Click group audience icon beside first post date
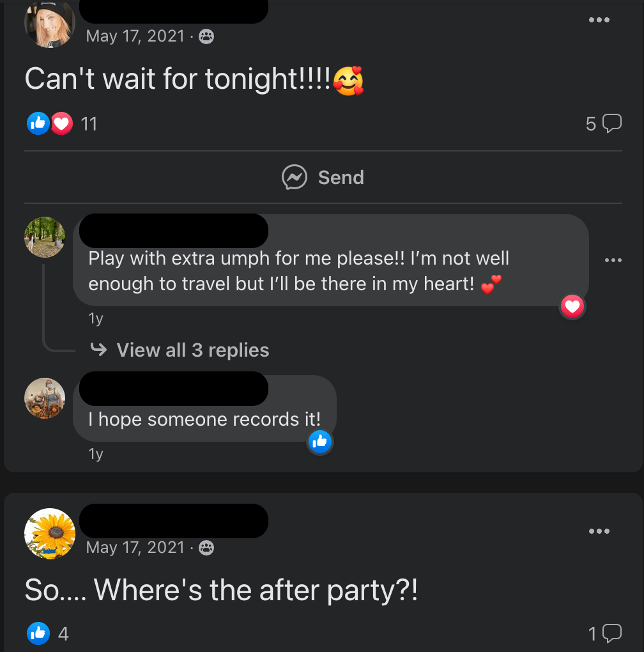Viewport: 644px width, 652px height. 206,36
